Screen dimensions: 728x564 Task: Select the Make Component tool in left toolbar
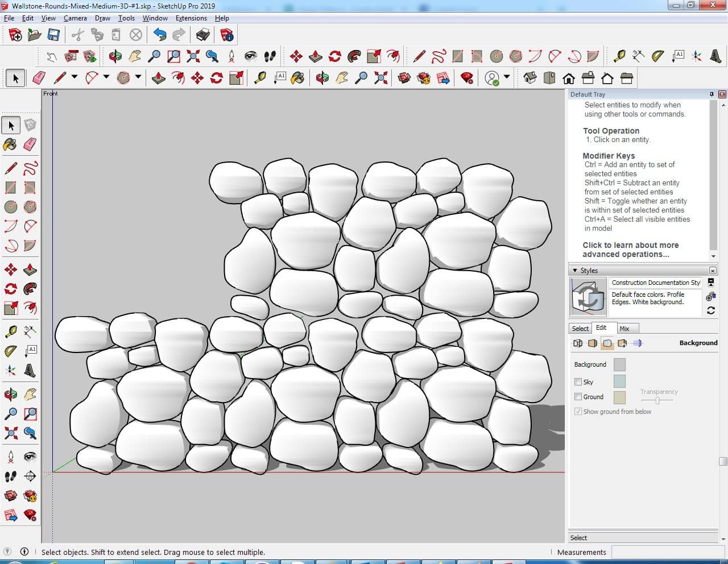pyautogui.click(x=30, y=125)
